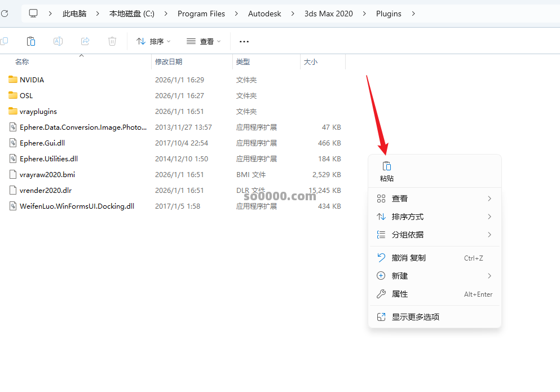Expand the chevron after Plugins in the breadcrumb
This screenshot has height=392, width=560.
click(x=413, y=14)
